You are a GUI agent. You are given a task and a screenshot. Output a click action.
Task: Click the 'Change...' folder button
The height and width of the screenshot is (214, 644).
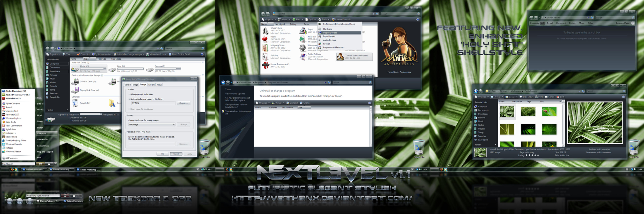tap(183, 103)
